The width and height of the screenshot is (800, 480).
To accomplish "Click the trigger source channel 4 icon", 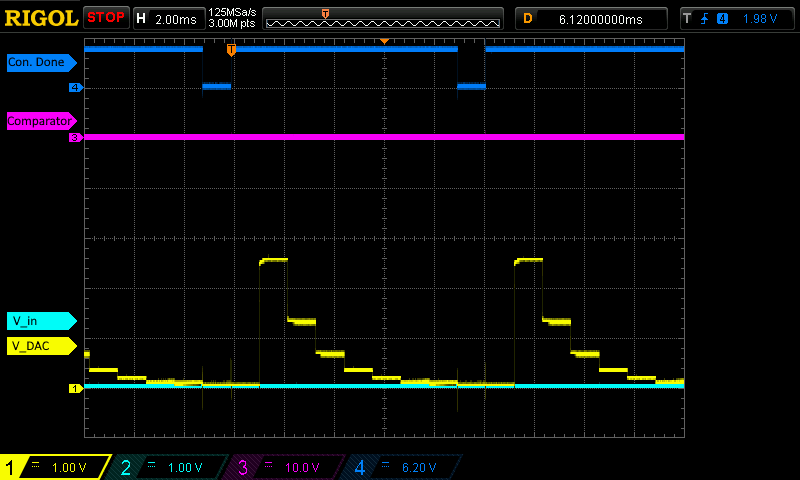I will (x=722, y=19).
